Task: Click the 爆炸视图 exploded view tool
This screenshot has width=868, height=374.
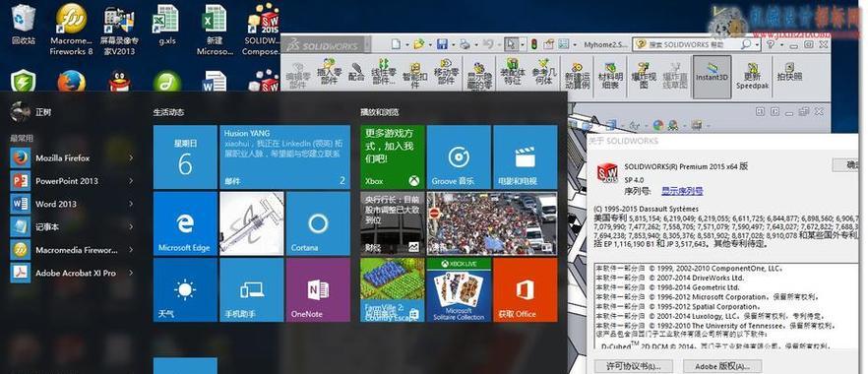Action: point(644,77)
